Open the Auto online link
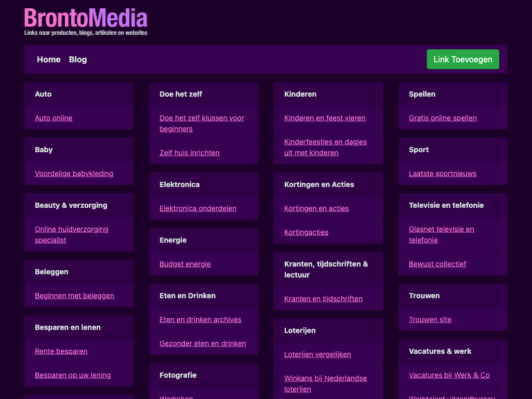Screen dimensions: 532x399 point(54,118)
